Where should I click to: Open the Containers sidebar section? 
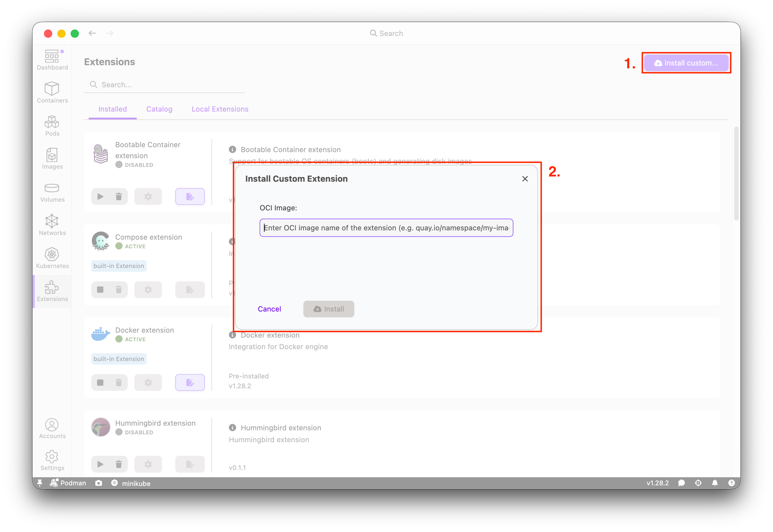point(52,92)
